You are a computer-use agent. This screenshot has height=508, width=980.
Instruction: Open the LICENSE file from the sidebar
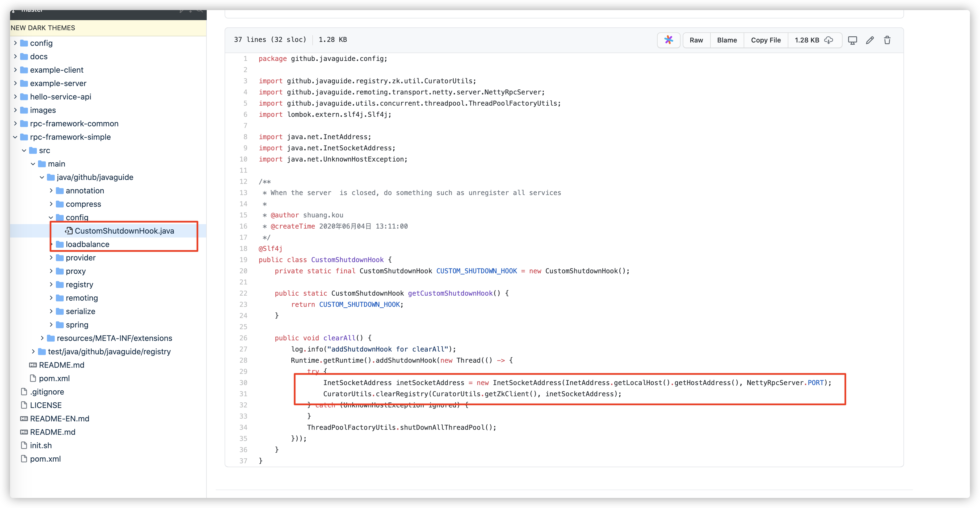pyautogui.click(x=46, y=405)
